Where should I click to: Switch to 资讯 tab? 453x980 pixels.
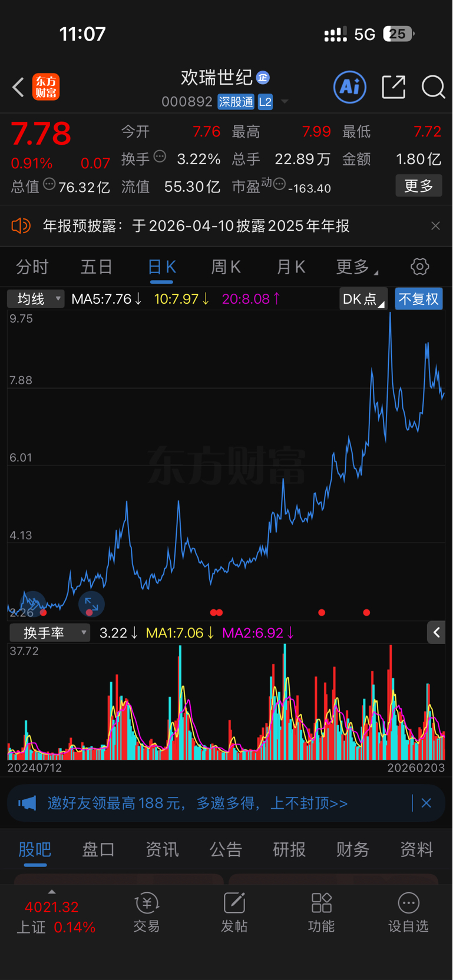pyautogui.click(x=162, y=849)
